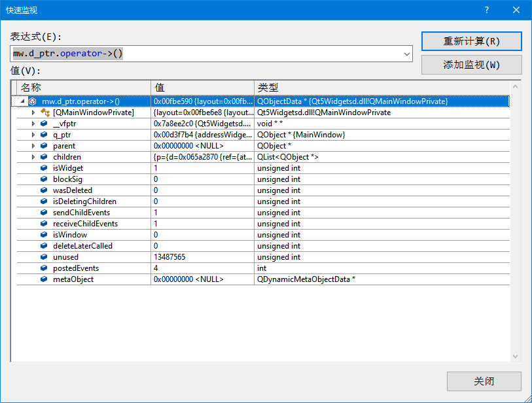532x403 pixels.
Task: Collapse the mw.d_ptr.operator->() root node
Action: (22, 101)
